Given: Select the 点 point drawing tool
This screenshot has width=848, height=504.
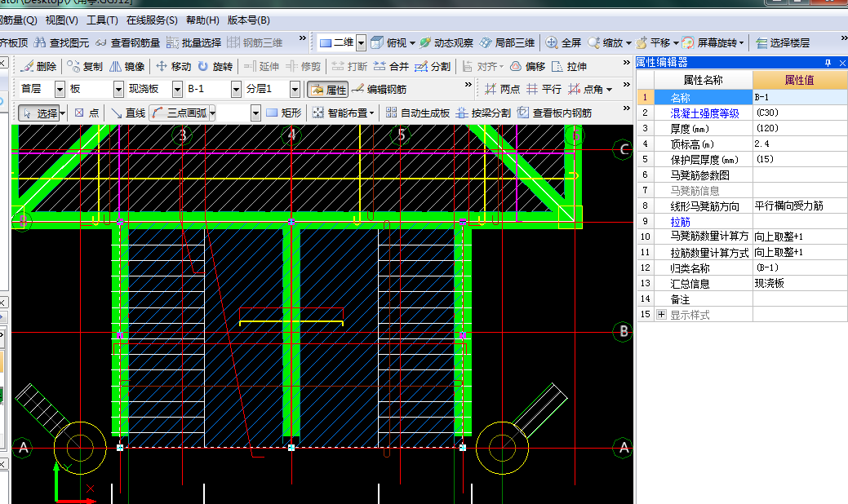Looking at the screenshot, I should click(87, 113).
